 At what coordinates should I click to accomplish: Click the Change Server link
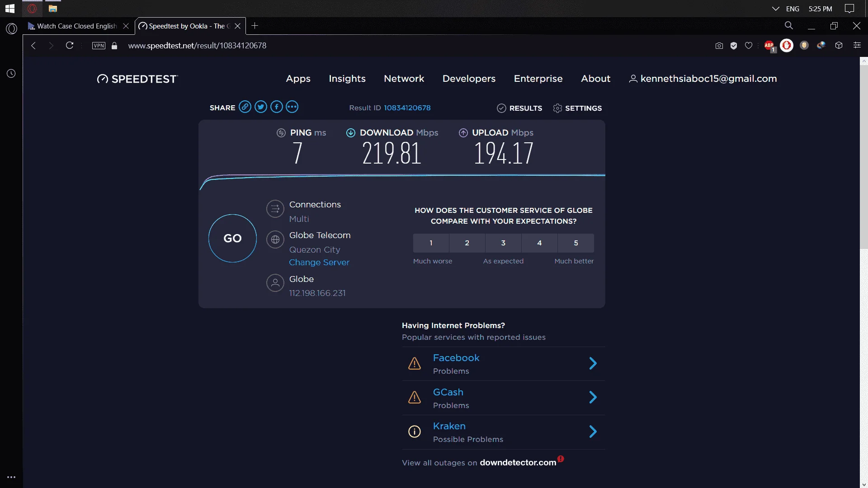click(x=319, y=262)
